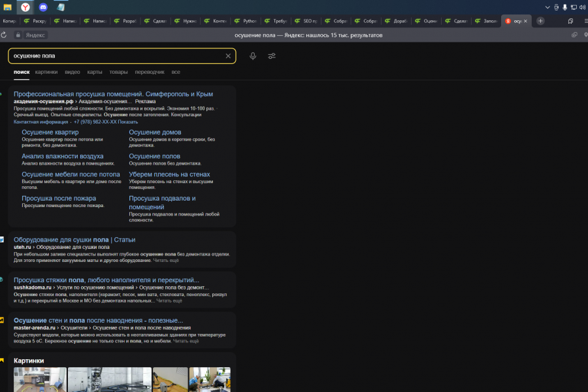Switch to the Оцени tab
Viewport: 588px width, 392px height.
(427, 21)
